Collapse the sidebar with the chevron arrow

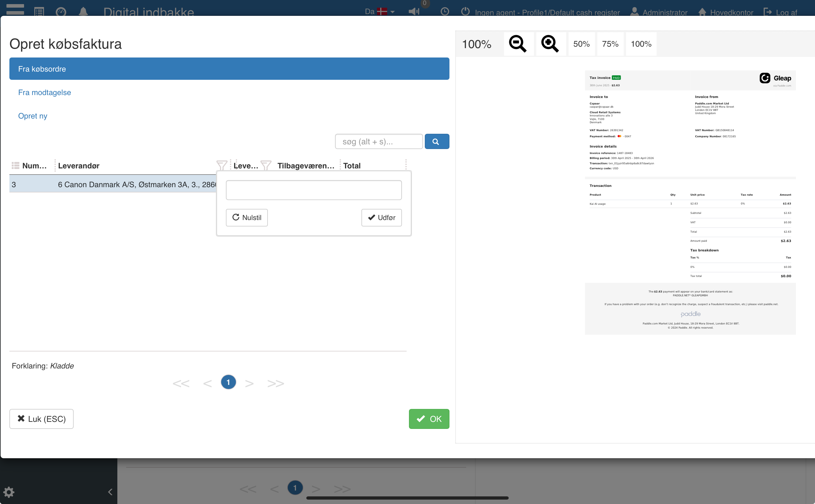pos(110,492)
